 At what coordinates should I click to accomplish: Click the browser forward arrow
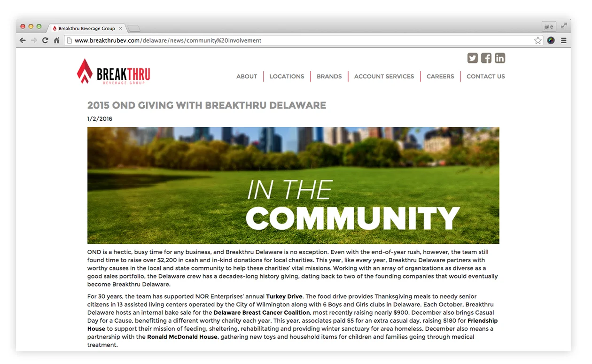pos(34,40)
